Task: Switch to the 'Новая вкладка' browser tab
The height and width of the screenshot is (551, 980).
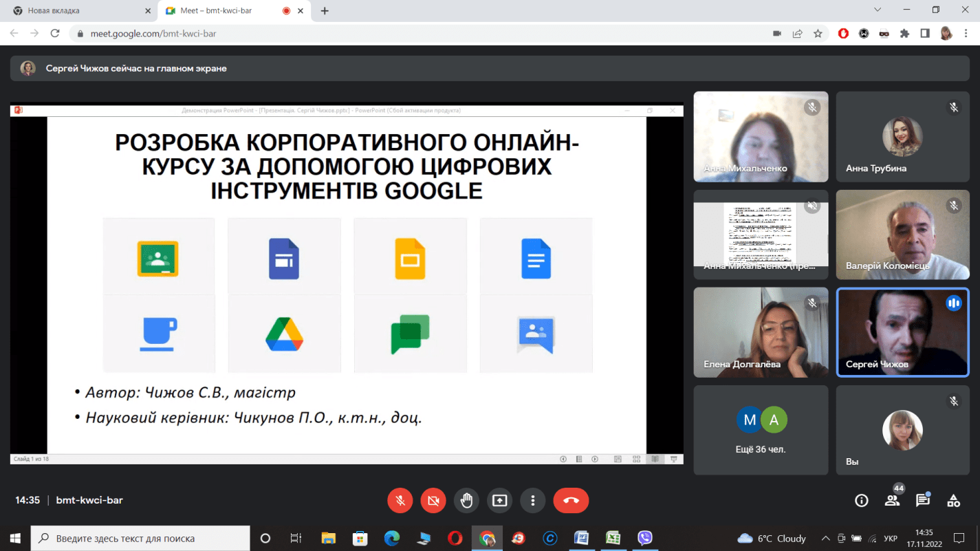Action: (x=79, y=11)
